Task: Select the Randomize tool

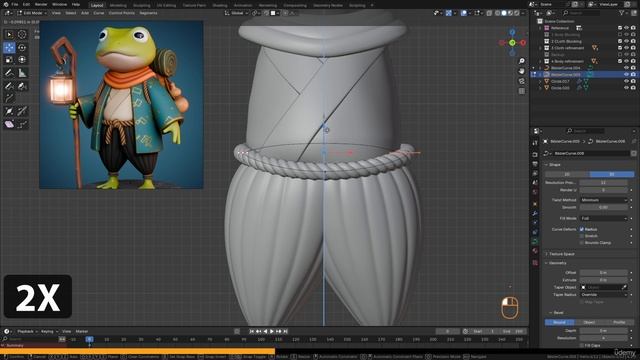Action: (22, 124)
